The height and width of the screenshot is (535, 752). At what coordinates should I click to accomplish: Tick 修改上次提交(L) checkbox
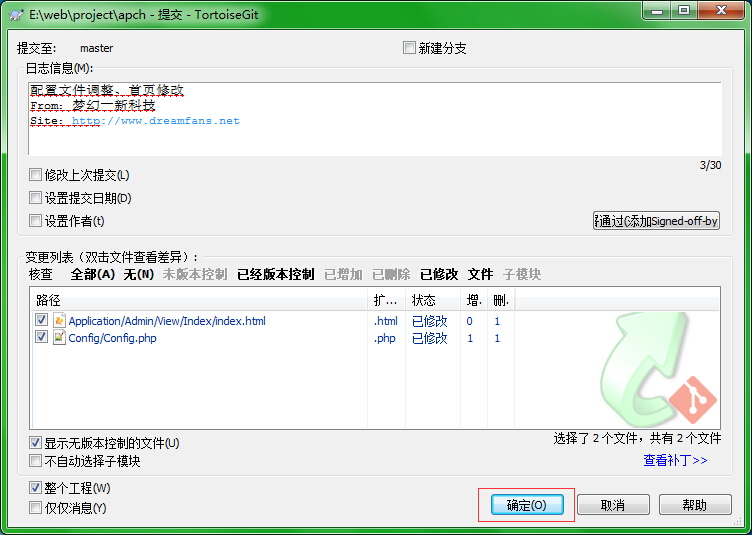(35, 174)
